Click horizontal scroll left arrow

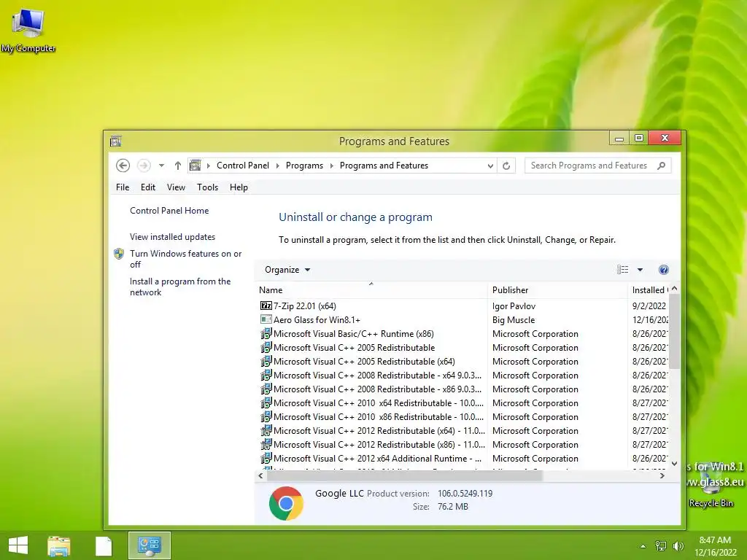(260, 475)
